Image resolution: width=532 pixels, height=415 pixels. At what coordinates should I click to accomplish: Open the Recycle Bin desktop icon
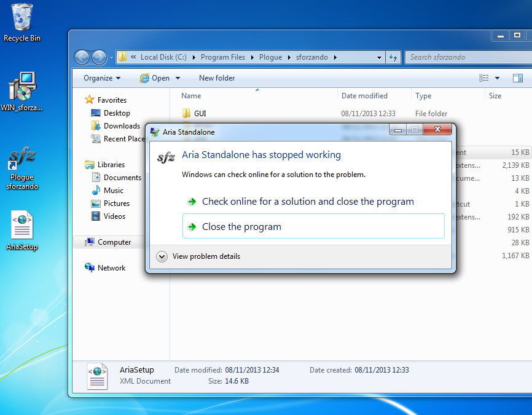point(22,23)
